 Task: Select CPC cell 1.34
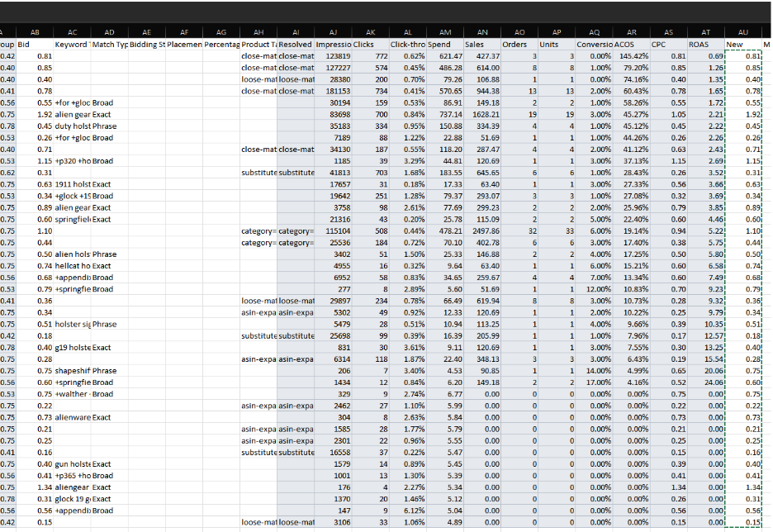pos(669,487)
